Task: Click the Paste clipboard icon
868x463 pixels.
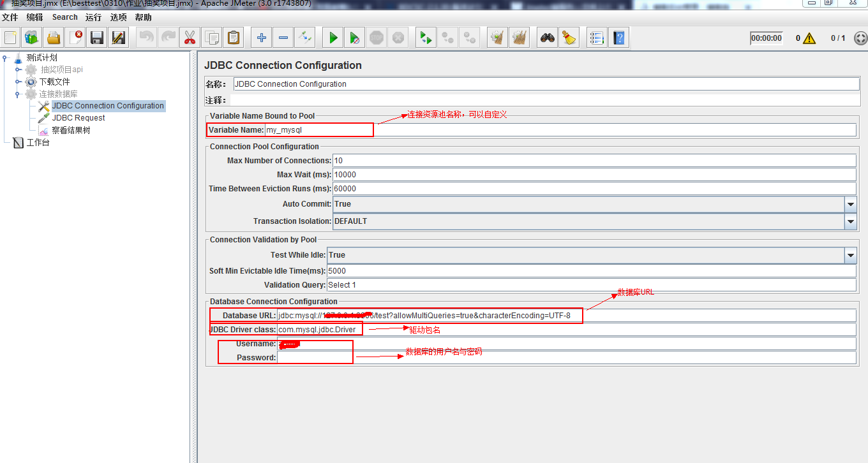Action: [233, 38]
